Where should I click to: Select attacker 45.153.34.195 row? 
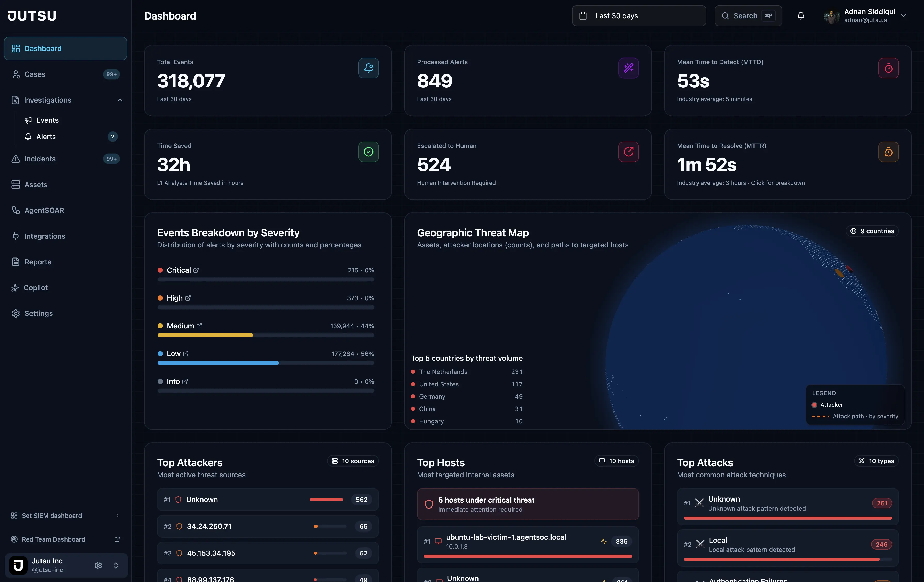coord(268,553)
